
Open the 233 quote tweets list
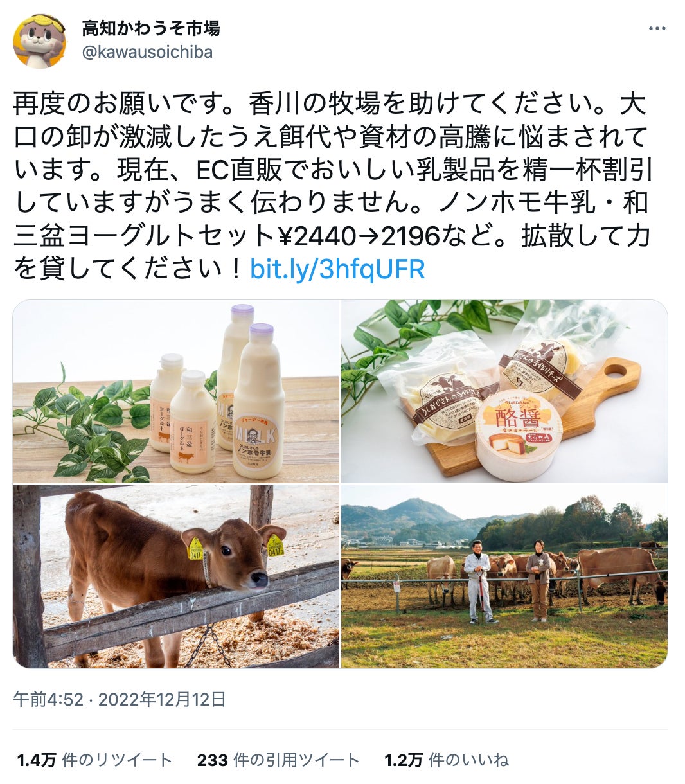coord(278,760)
